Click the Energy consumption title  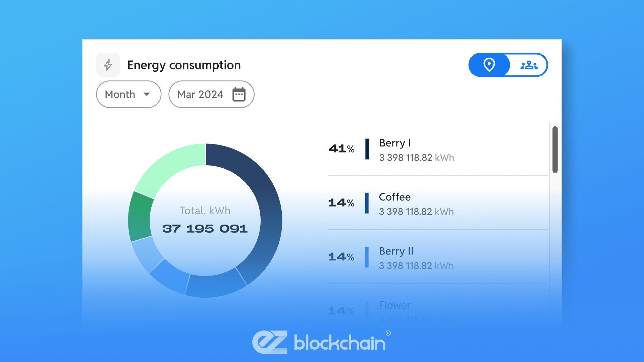point(184,65)
